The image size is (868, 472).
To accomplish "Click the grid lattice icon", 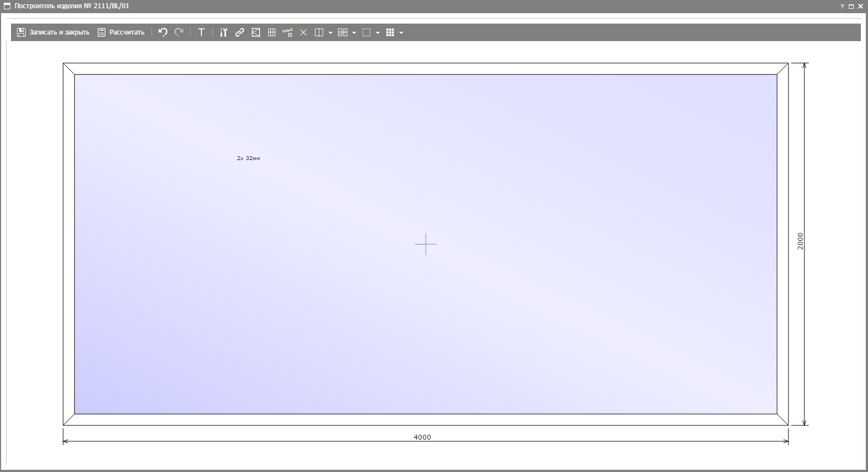I will pyautogui.click(x=272, y=32).
